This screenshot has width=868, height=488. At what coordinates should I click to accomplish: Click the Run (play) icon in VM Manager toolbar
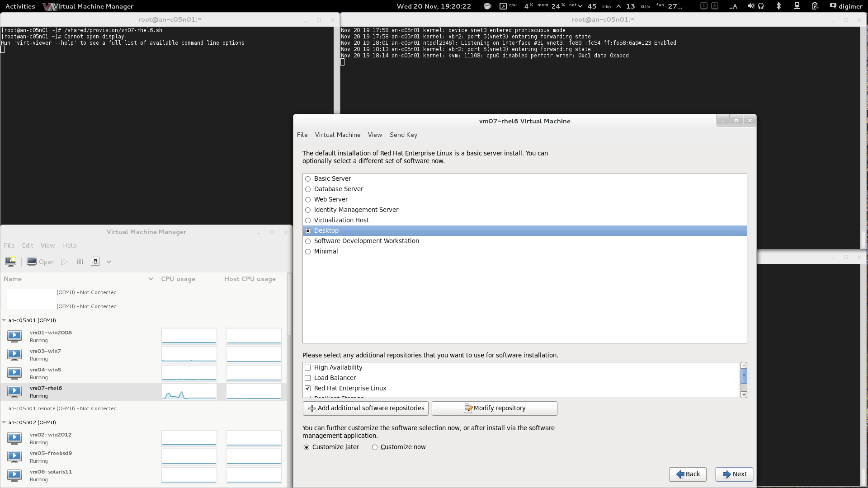point(65,262)
